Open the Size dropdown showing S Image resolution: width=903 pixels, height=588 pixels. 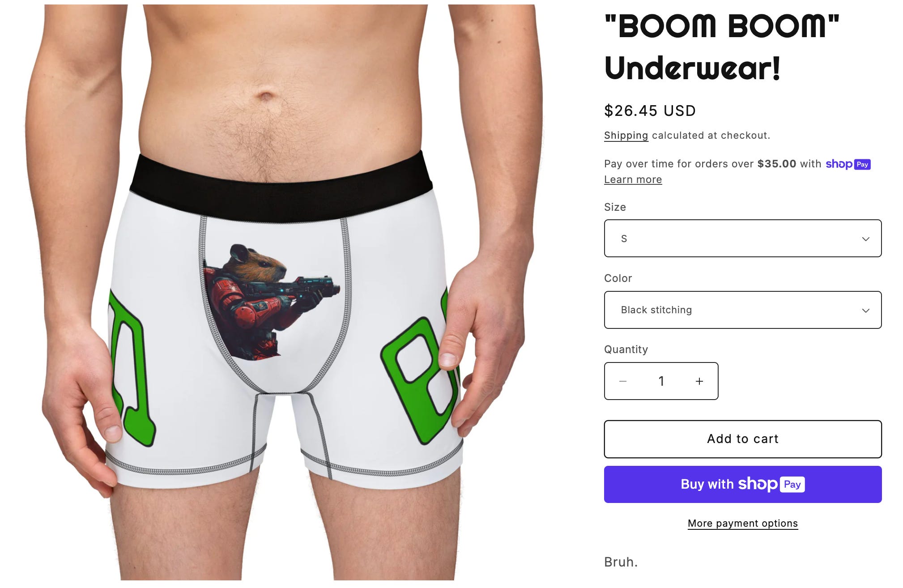pos(742,238)
